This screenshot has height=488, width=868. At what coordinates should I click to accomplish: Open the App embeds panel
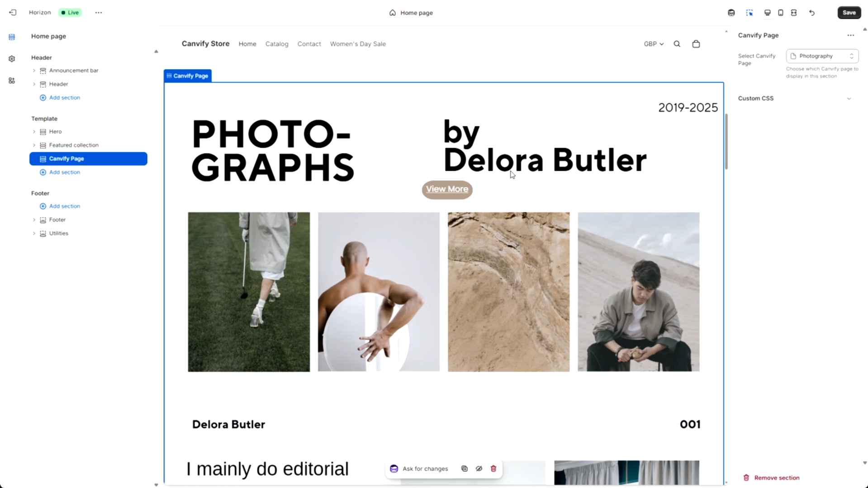[x=11, y=80]
